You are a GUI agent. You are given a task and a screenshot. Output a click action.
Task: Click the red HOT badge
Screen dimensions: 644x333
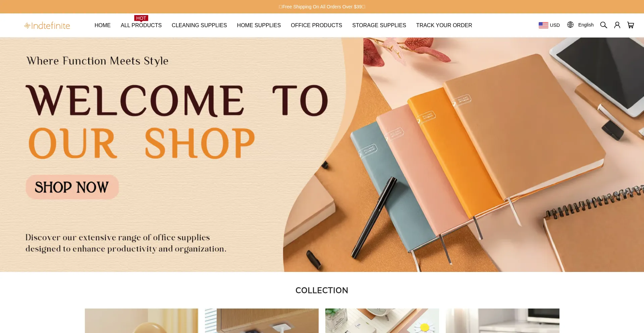(x=141, y=18)
